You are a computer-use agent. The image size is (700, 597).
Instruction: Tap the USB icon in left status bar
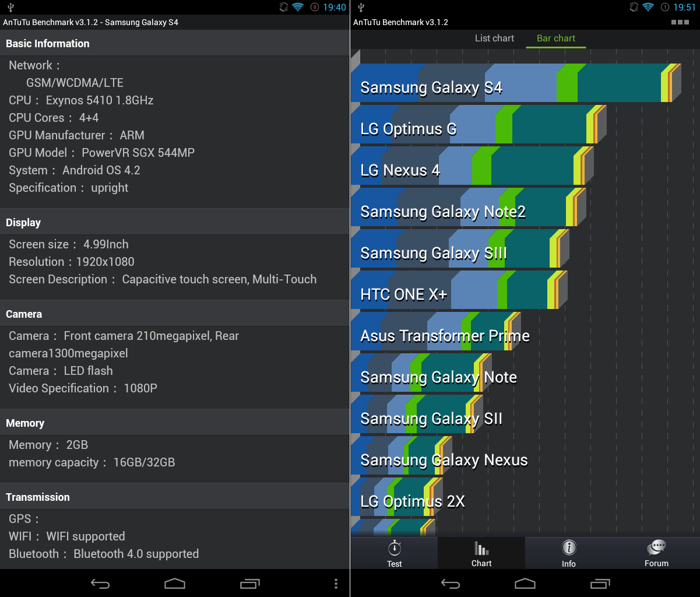pyautogui.click(x=11, y=8)
